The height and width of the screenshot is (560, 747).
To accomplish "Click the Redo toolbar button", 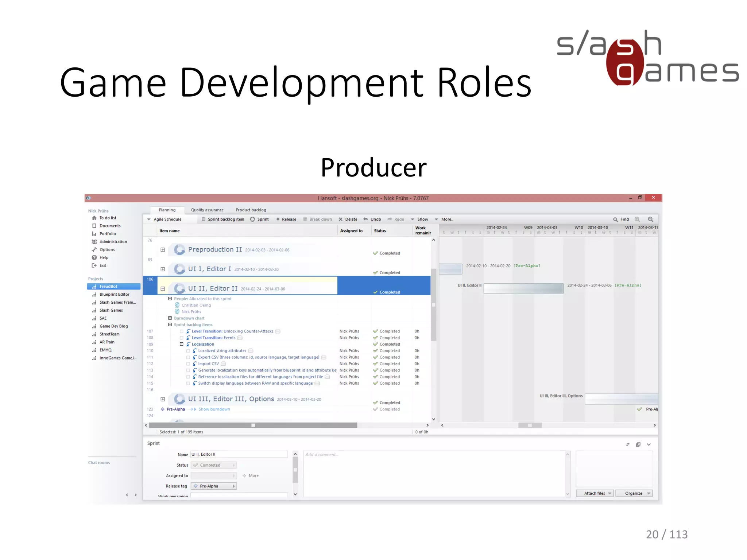I will [396, 219].
